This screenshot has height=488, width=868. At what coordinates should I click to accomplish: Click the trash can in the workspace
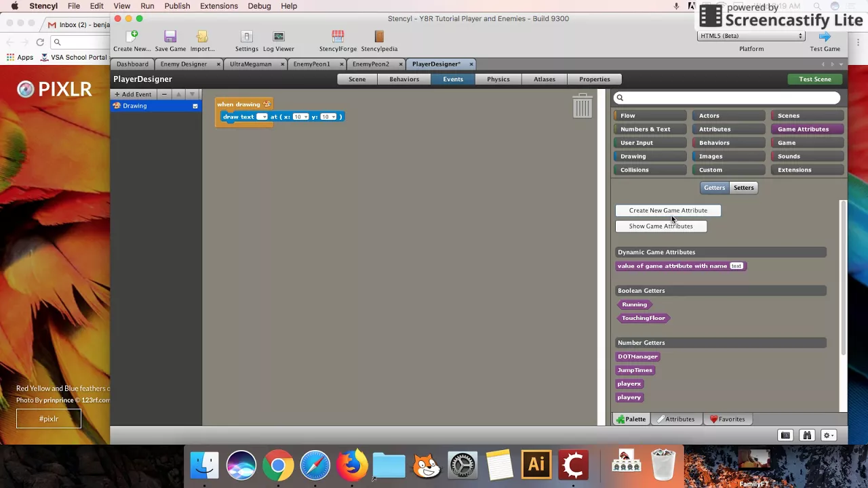[583, 106]
